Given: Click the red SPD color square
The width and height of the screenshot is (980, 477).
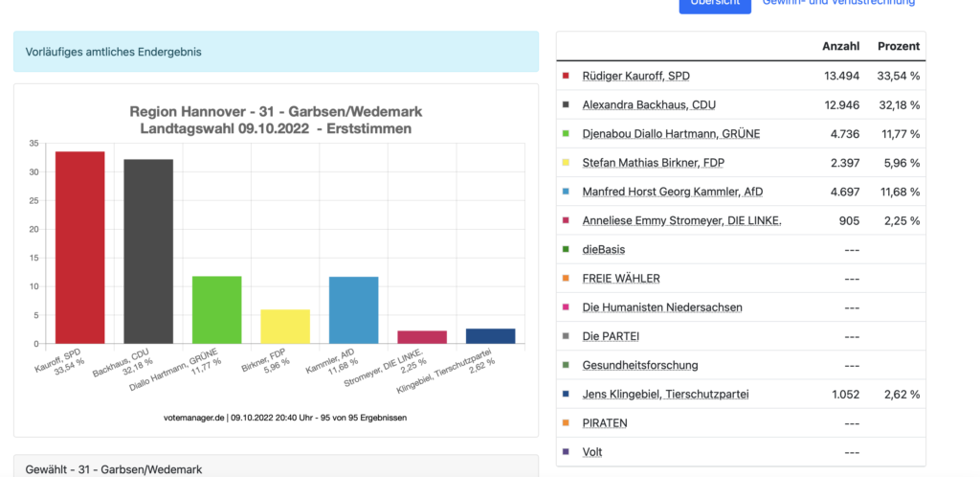Looking at the screenshot, I should (567, 76).
